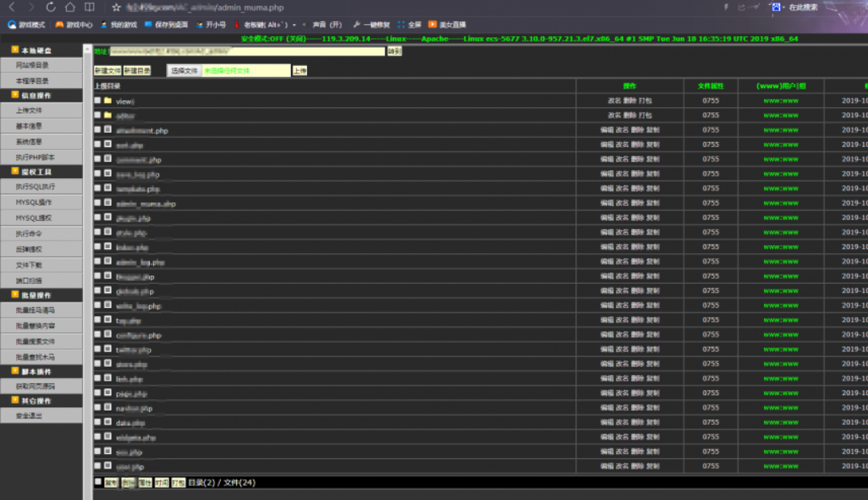Go to the browser home page icon
The height and width of the screenshot is (500, 868).
pyautogui.click(x=70, y=7)
